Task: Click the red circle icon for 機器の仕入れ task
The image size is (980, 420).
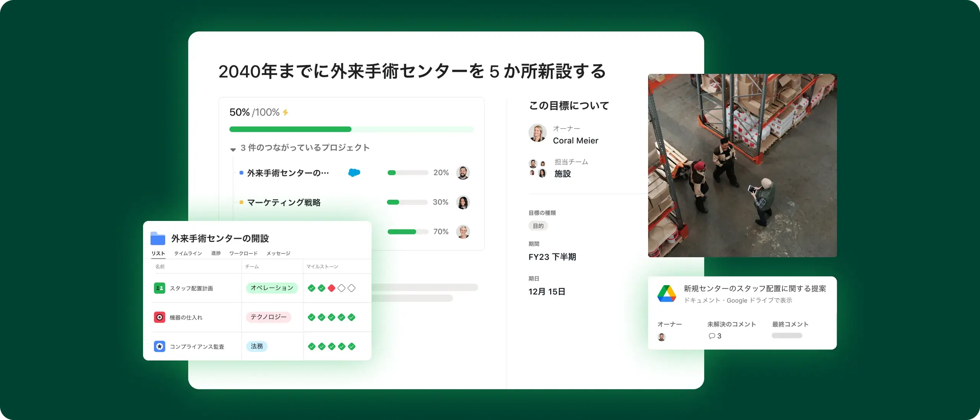Action: pyautogui.click(x=158, y=317)
